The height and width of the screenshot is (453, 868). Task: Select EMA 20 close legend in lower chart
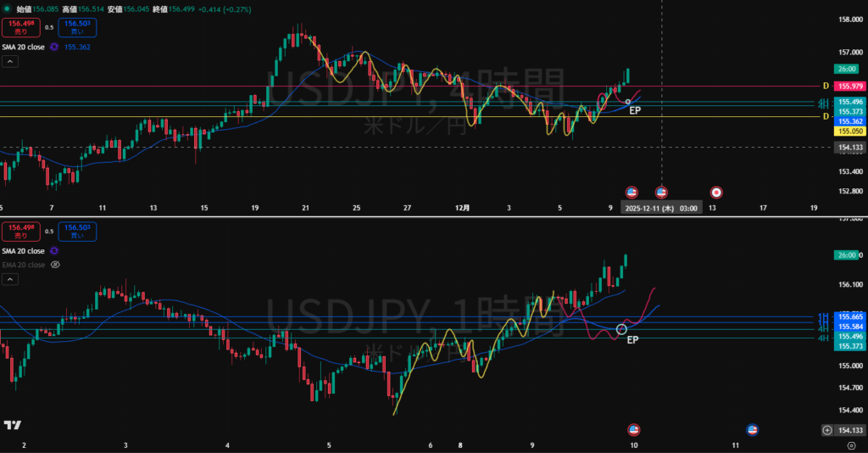(23, 265)
